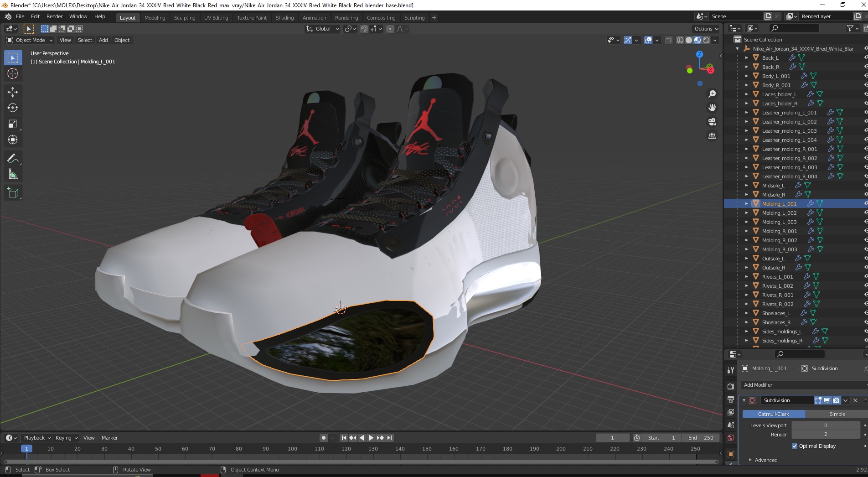Toggle the camera view icon
Image resolution: width=868 pixels, height=477 pixels.
pyautogui.click(x=712, y=122)
